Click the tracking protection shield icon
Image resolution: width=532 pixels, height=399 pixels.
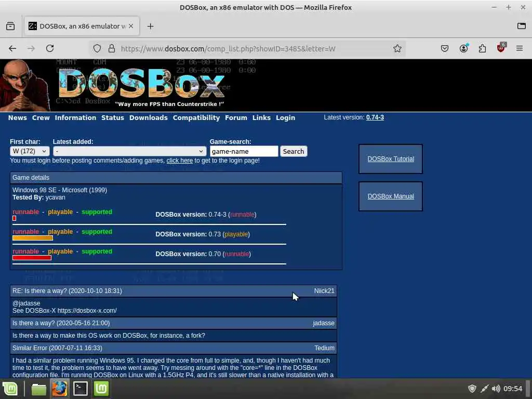(x=97, y=48)
